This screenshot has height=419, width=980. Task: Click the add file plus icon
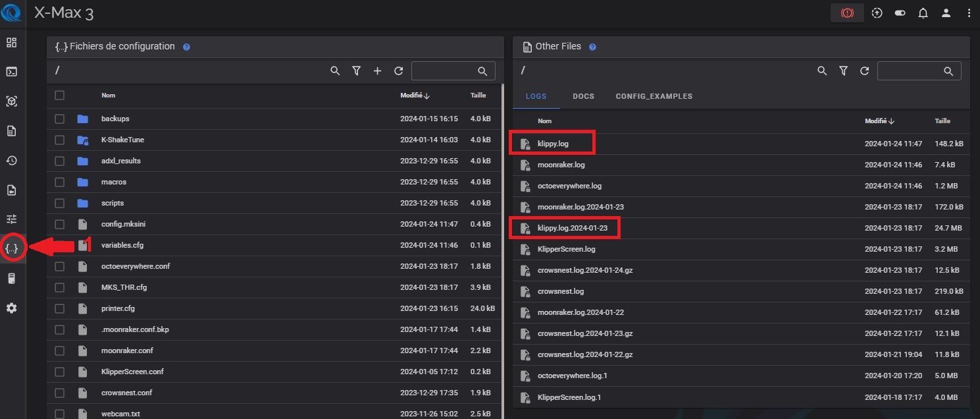click(x=377, y=70)
